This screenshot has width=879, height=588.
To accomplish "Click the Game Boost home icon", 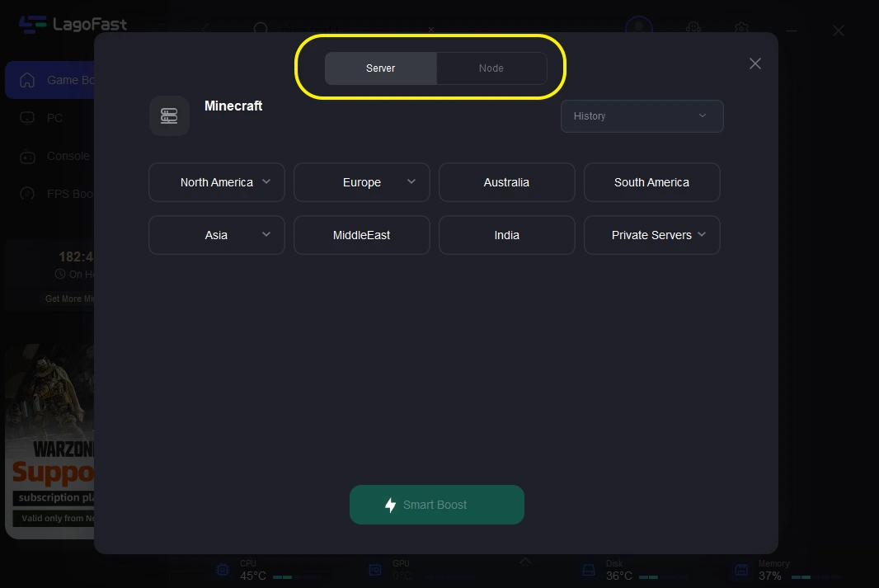I will tap(27, 80).
